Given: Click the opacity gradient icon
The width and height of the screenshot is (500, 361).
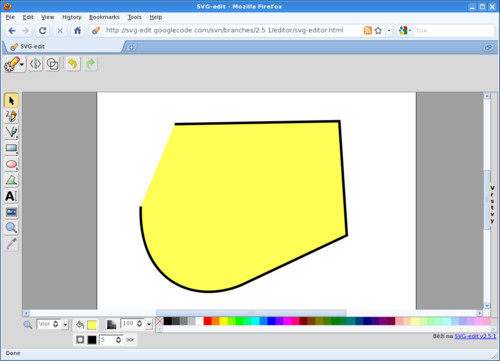Looking at the screenshot, I should (111, 324).
